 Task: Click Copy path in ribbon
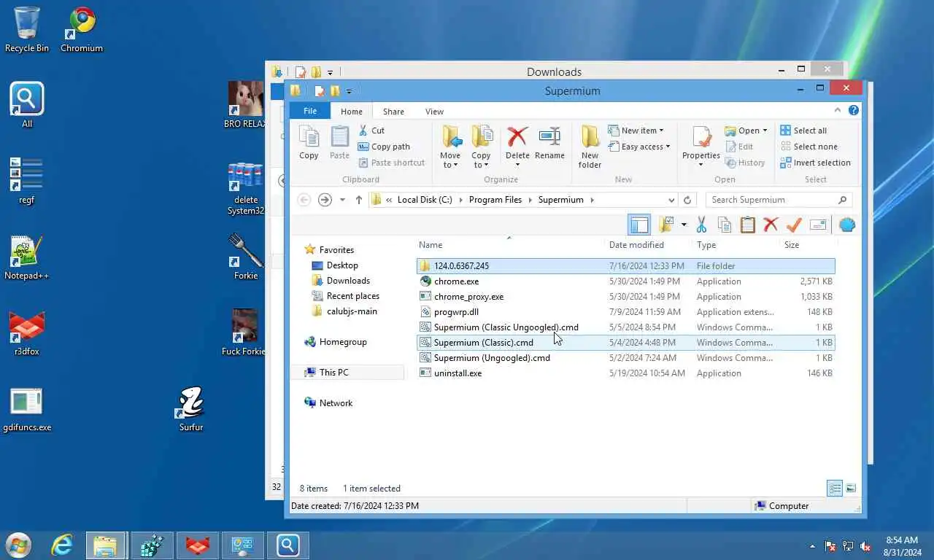point(384,147)
